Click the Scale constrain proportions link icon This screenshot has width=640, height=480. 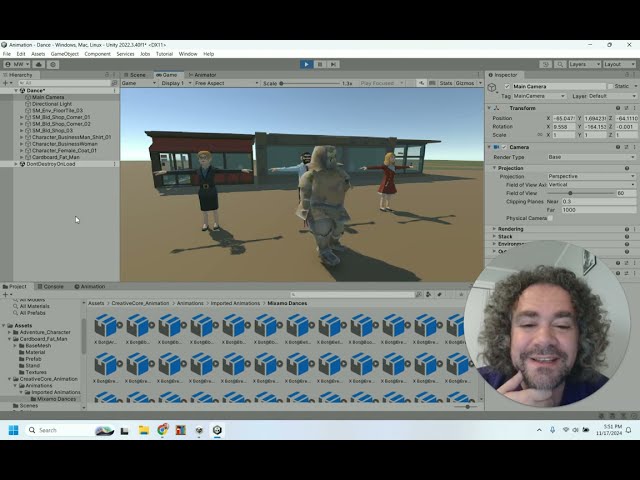(540, 135)
